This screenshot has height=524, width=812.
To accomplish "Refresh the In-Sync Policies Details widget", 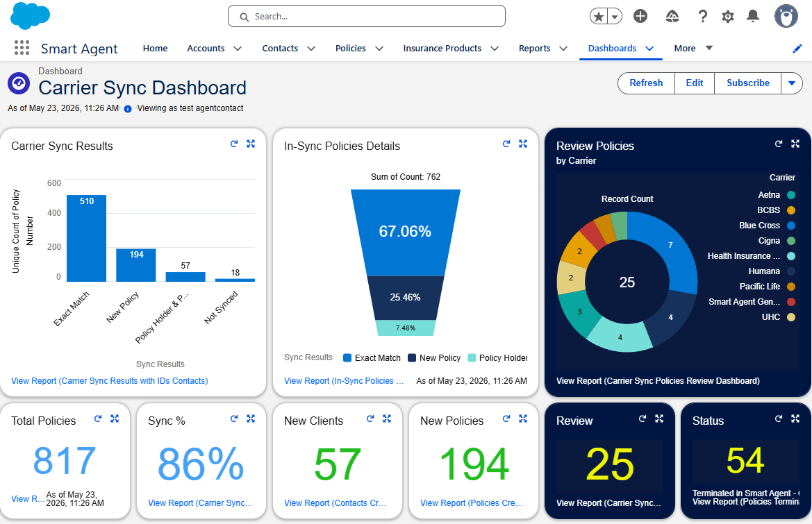I will tap(506, 144).
